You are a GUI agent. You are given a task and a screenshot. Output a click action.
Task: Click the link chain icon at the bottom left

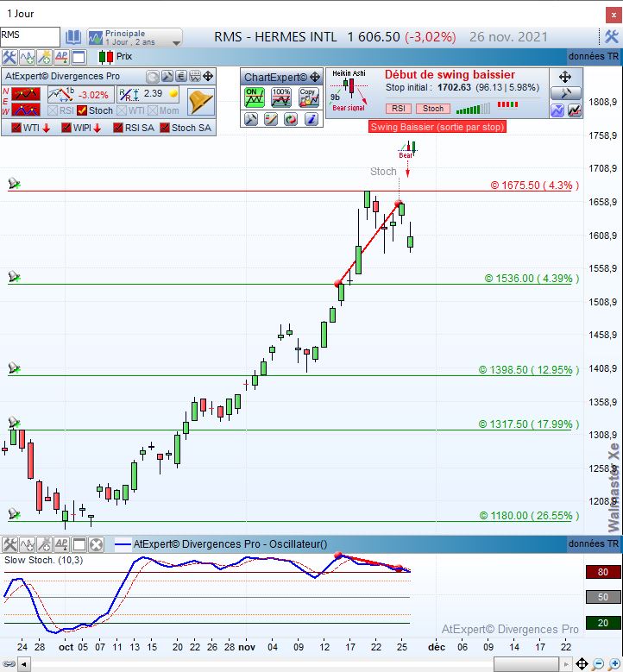(x=9, y=664)
